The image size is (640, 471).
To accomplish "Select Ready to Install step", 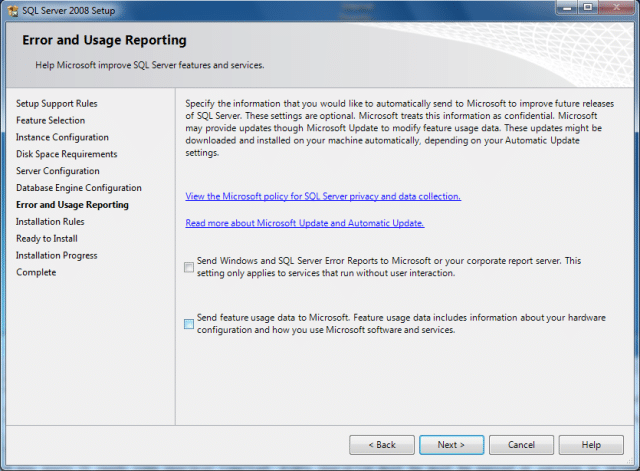I will point(47,239).
